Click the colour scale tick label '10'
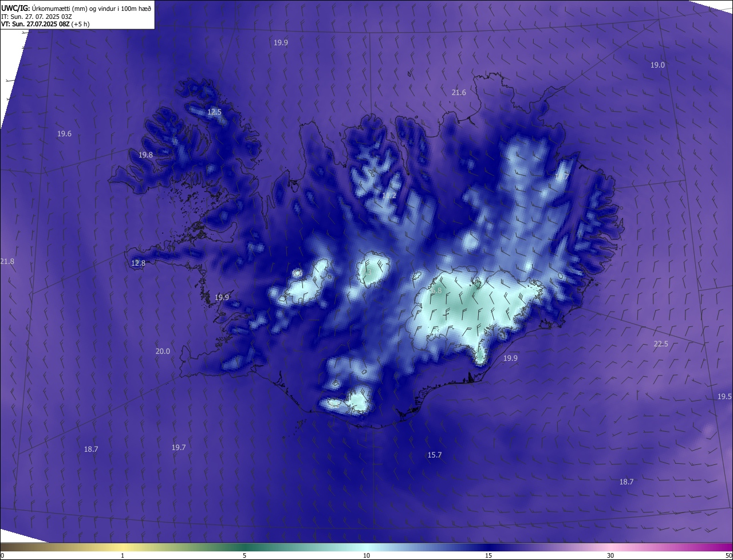Image resolution: width=733 pixels, height=560 pixels. point(366,555)
